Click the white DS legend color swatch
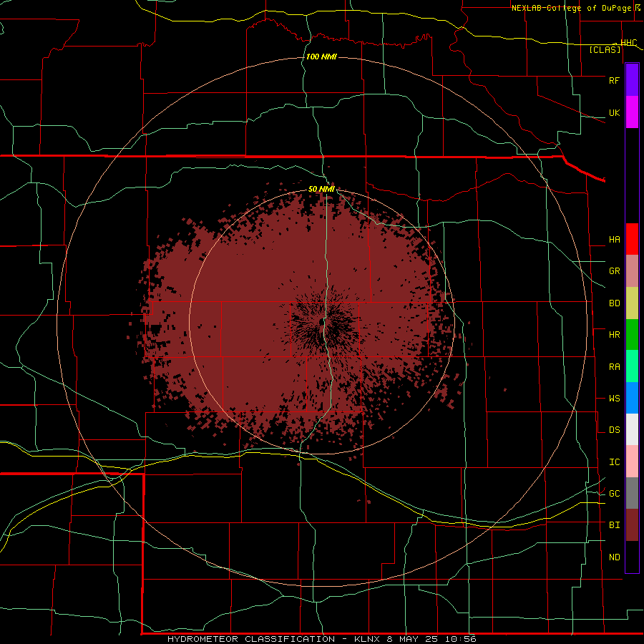This screenshot has width=644, height=644. 632,429
